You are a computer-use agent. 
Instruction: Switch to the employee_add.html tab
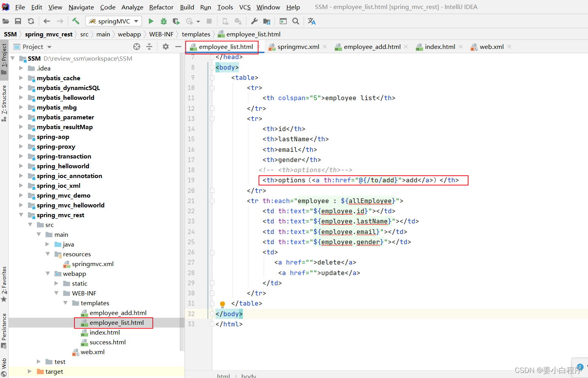point(372,47)
